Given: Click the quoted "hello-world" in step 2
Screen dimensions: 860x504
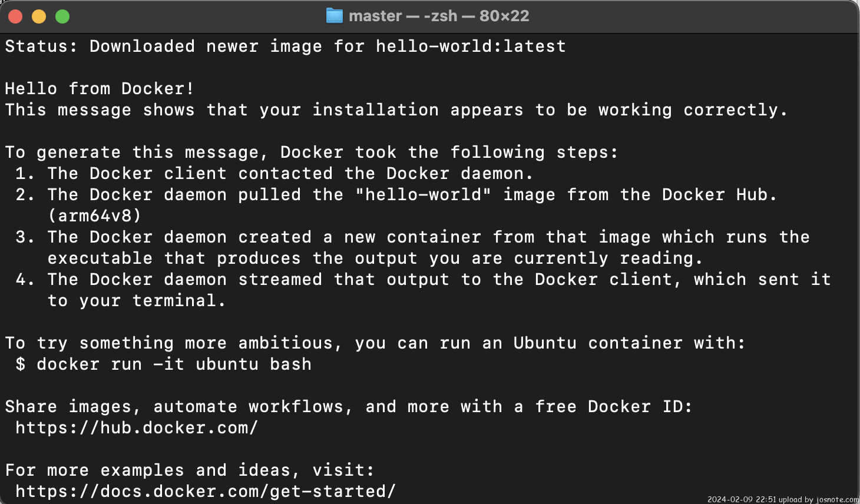Looking at the screenshot, I should pos(423,195).
